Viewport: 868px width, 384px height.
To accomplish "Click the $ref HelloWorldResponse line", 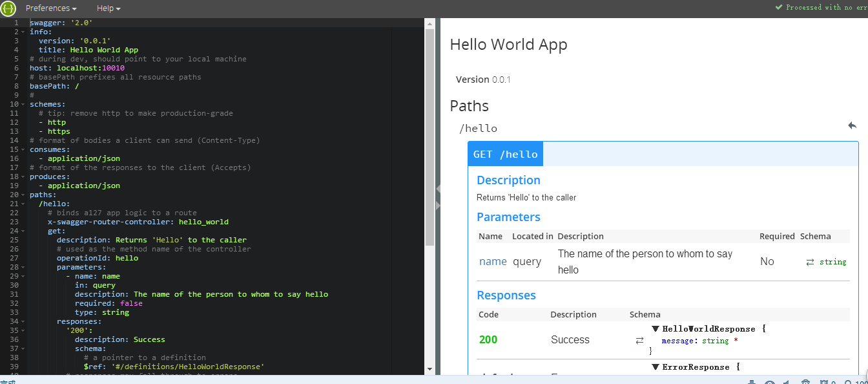I will click(x=174, y=367).
